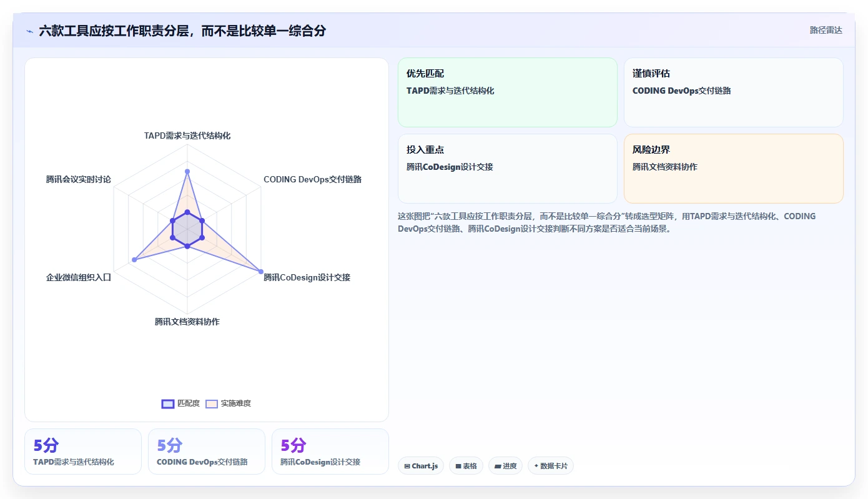Image resolution: width=868 pixels, height=499 pixels.
Task: Click the 实施难度 data point on 企业微信 axis
Action: click(x=134, y=259)
